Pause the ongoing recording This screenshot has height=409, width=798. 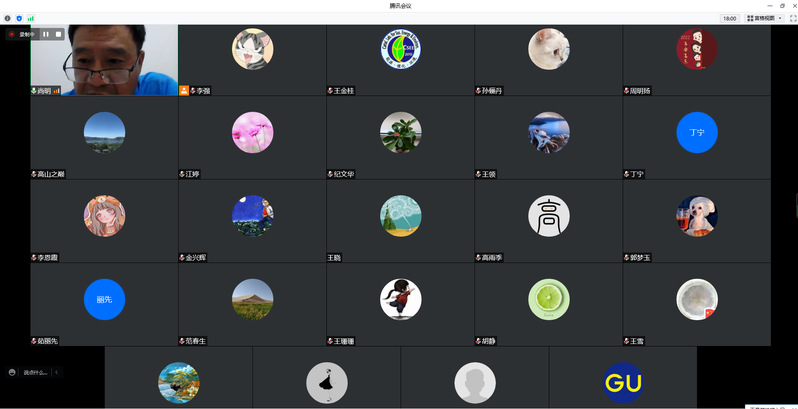pos(46,34)
